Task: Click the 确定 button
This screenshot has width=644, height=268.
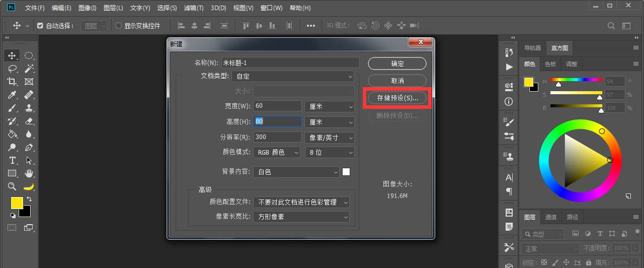Action: pyautogui.click(x=397, y=63)
